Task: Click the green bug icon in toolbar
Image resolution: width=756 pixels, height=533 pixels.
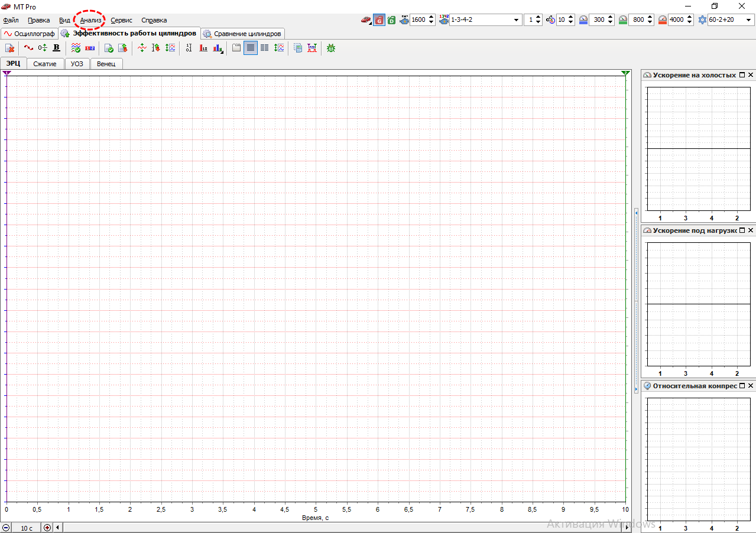Action: [330, 48]
